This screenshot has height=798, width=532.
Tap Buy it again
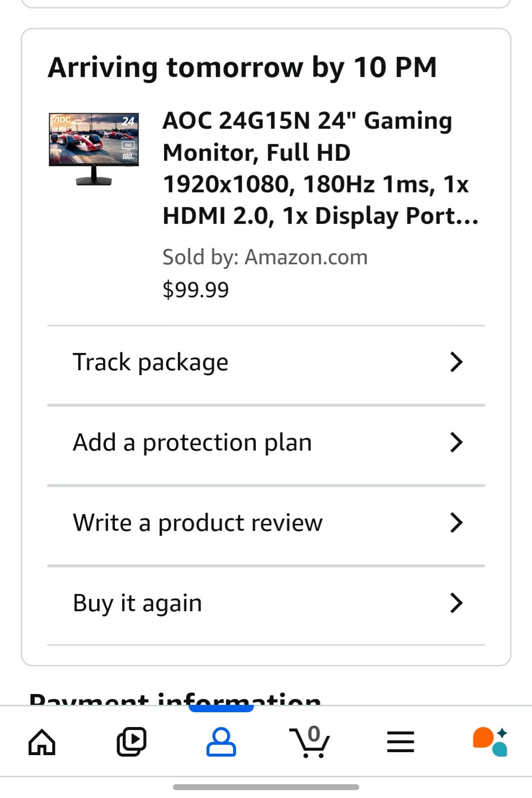click(137, 603)
